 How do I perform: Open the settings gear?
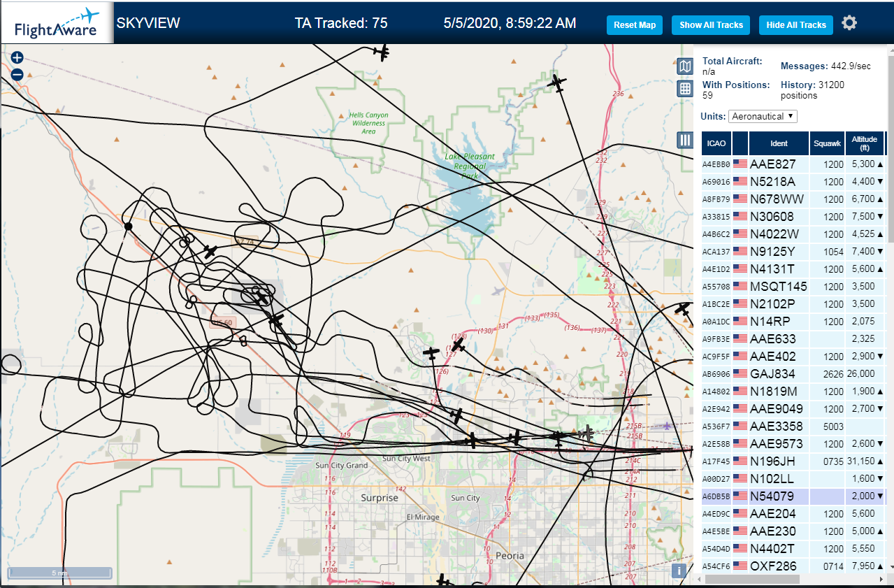point(849,23)
